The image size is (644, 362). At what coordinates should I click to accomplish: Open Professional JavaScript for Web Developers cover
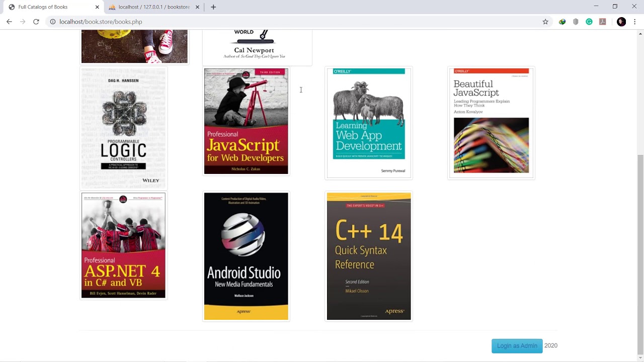pos(246,121)
